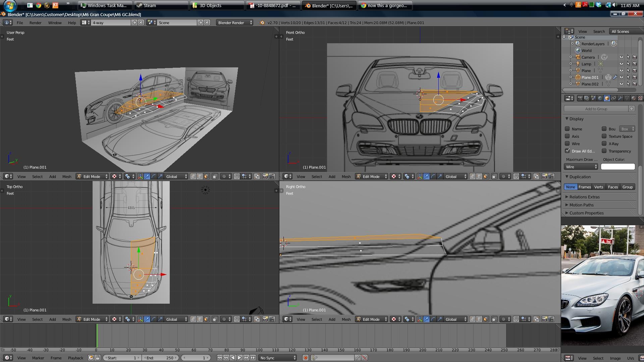This screenshot has height=362, width=644.
Task: Enable the Axis display checkbox
Action: [567, 136]
